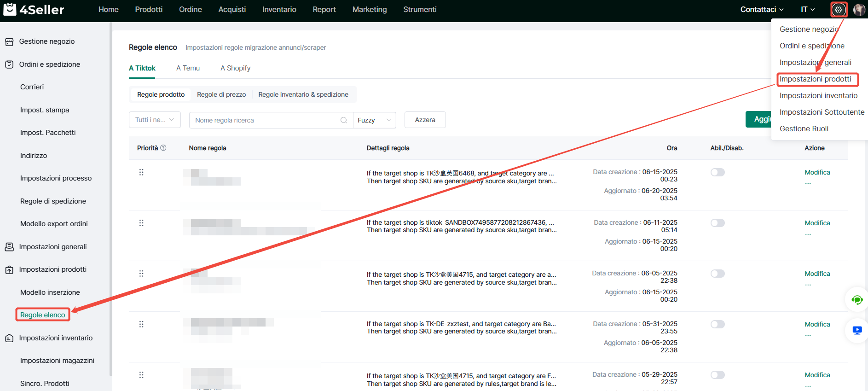Enable the TK-DE-zxztest rule toggle
Screen dimensions: 868x391
pos(718,324)
